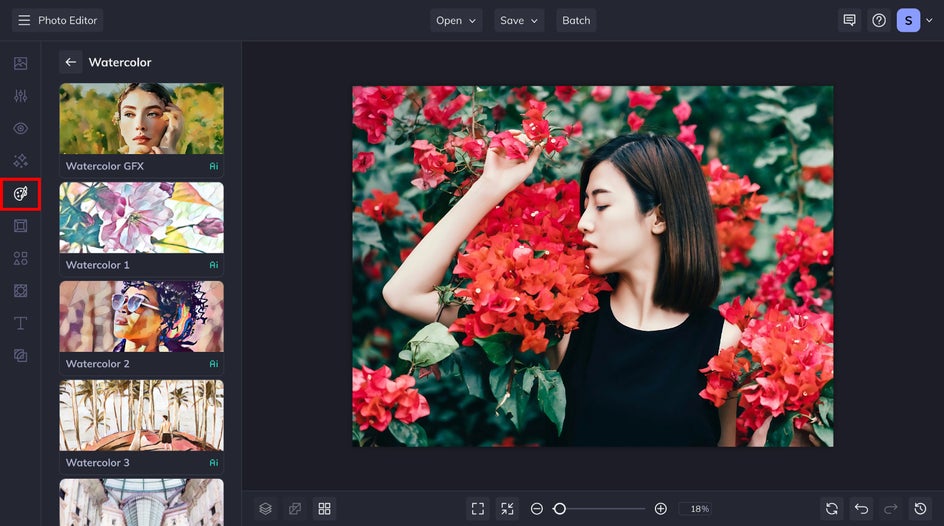Expand the Open dropdown menu
944x526 pixels.
coord(456,20)
